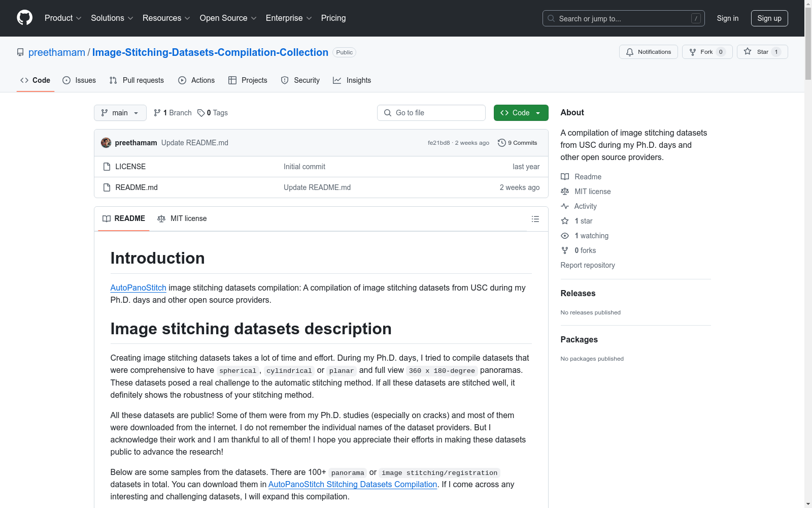The width and height of the screenshot is (812, 508).
Task: Click the magnifier icon in Go to file
Action: point(388,113)
